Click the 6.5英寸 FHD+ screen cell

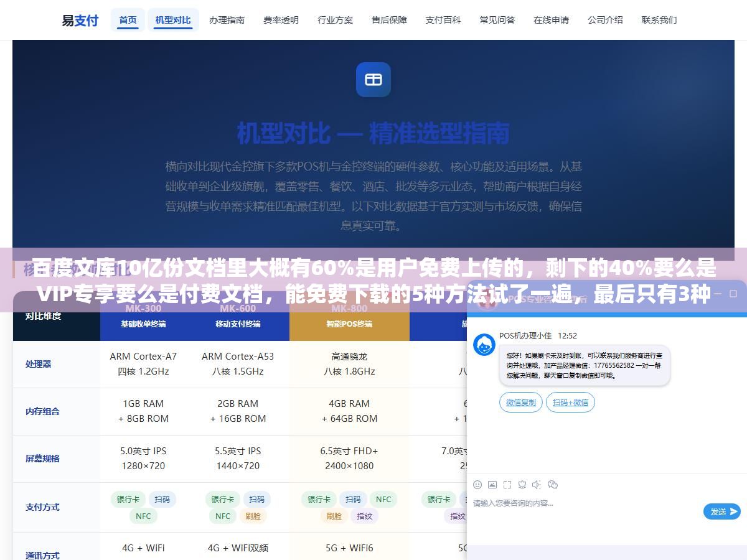(x=349, y=459)
